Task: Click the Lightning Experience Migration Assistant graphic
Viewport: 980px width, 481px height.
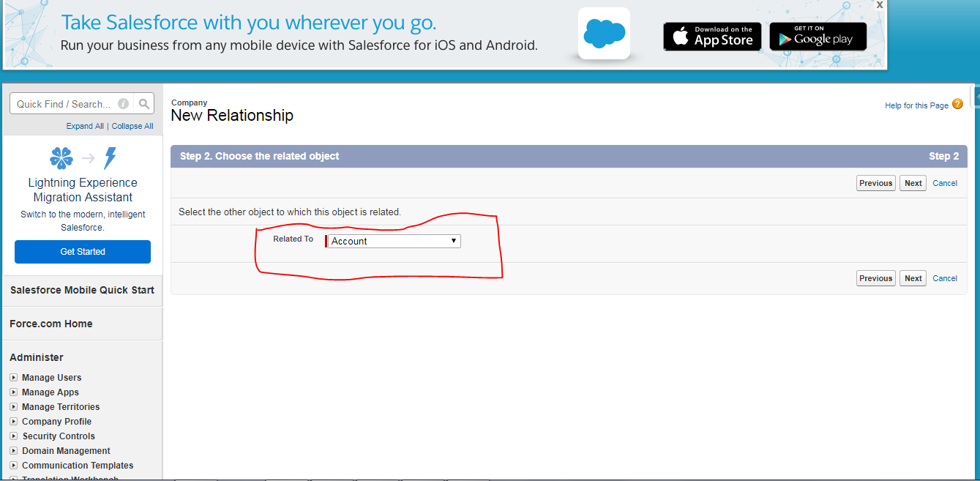Action: pos(83,157)
